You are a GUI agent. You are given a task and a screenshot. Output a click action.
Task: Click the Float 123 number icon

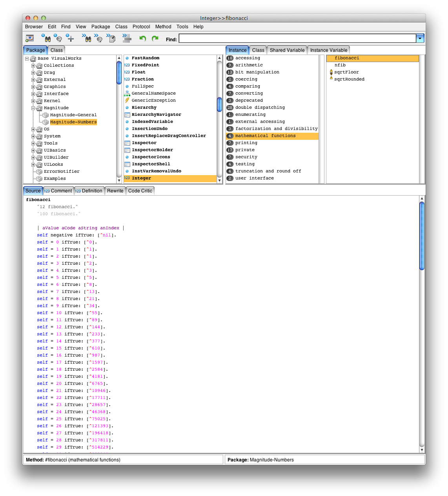tap(127, 72)
